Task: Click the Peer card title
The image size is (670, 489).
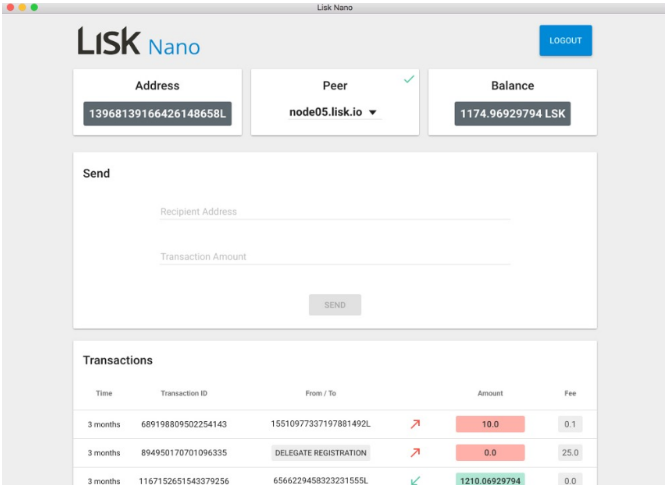Action: coord(335,85)
